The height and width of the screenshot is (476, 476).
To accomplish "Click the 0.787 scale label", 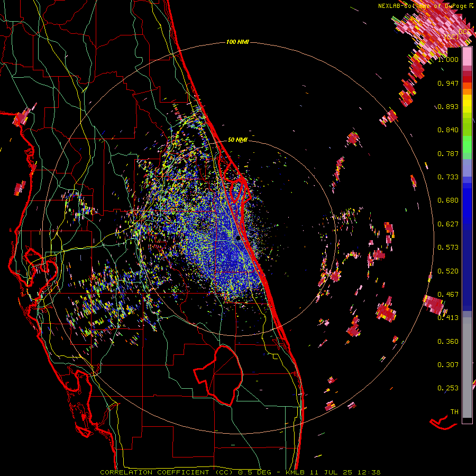I will 448,153.
